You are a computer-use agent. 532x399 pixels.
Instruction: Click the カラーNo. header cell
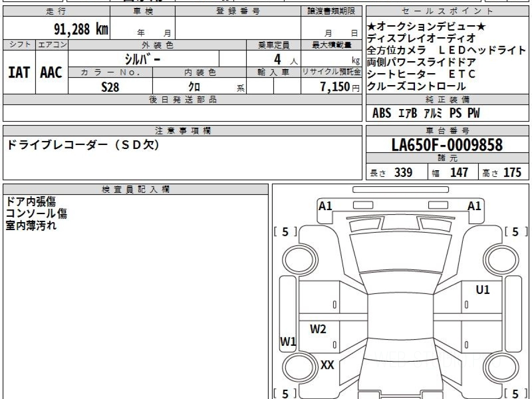pos(110,72)
